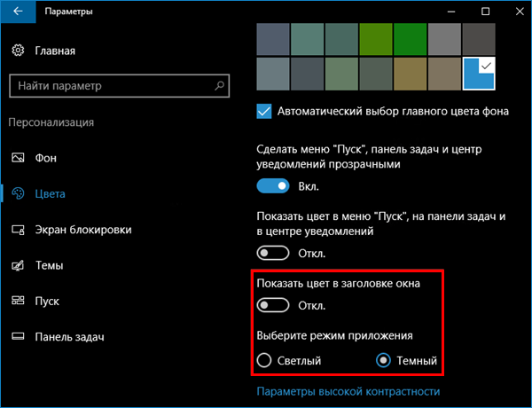Click the magnifier icon in search box
The height and width of the screenshot is (408, 532).
pyautogui.click(x=220, y=85)
